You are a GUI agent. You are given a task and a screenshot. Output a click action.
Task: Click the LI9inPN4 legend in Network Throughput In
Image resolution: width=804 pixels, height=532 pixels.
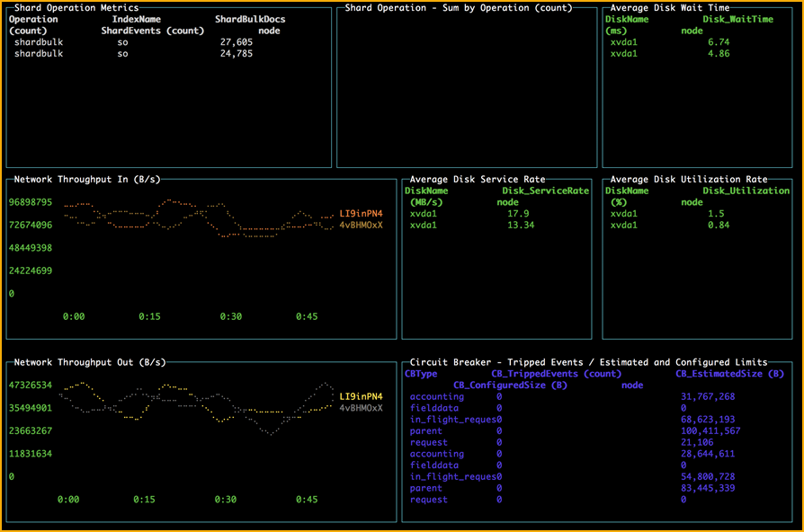click(361, 214)
